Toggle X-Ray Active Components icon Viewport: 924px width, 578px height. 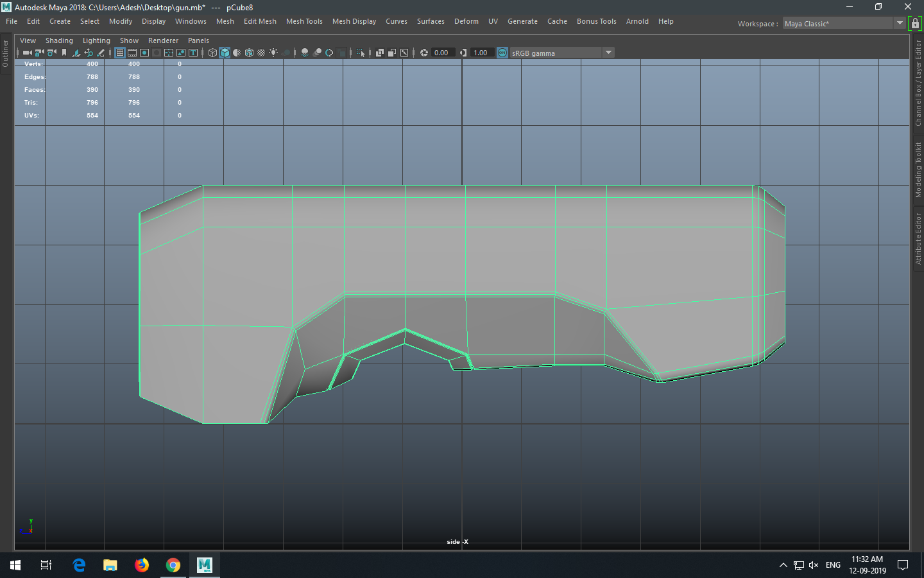[392, 53]
